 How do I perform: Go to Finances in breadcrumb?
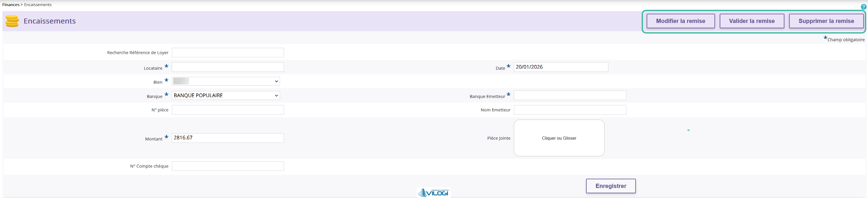(11, 5)
